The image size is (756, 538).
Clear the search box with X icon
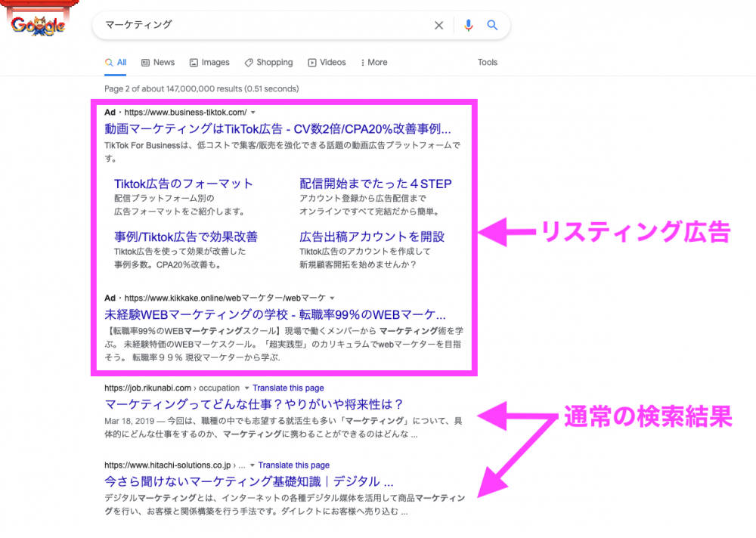coord(438,25)
